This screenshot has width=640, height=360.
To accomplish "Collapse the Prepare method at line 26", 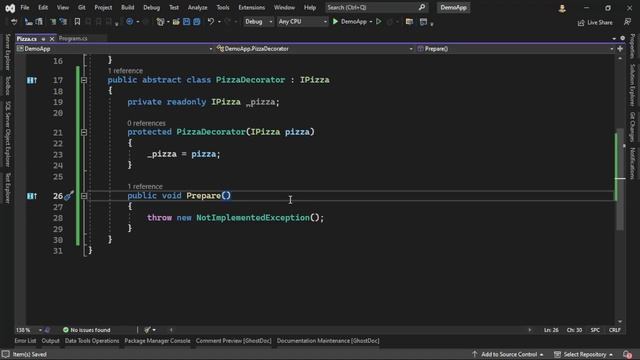I will 84,196.
